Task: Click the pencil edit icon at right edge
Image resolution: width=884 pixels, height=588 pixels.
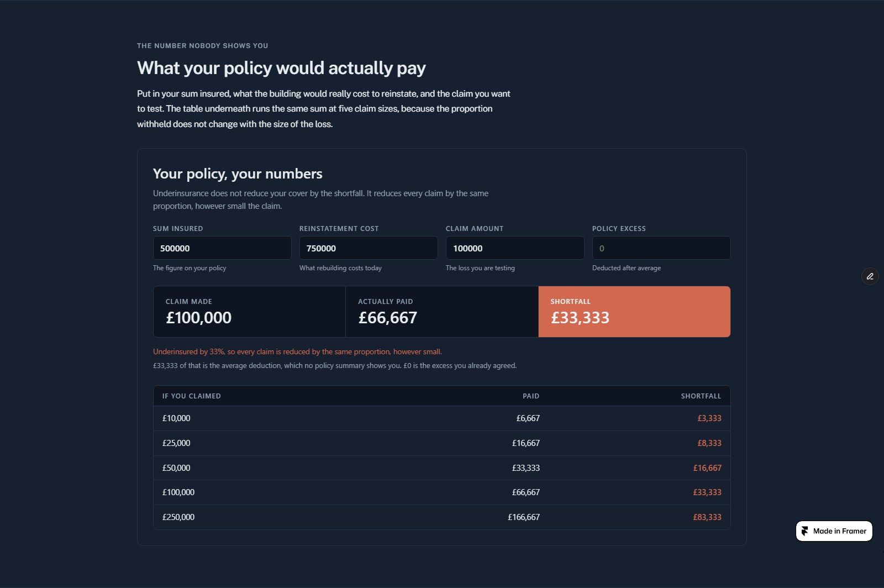Action: pos(870,276)
